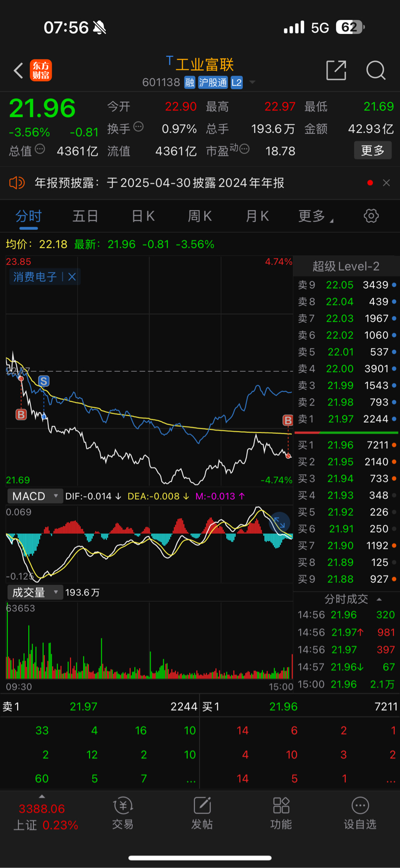Show info for 换手 turnover rate
Screen dimensions: 400x868
click(139, 126)
